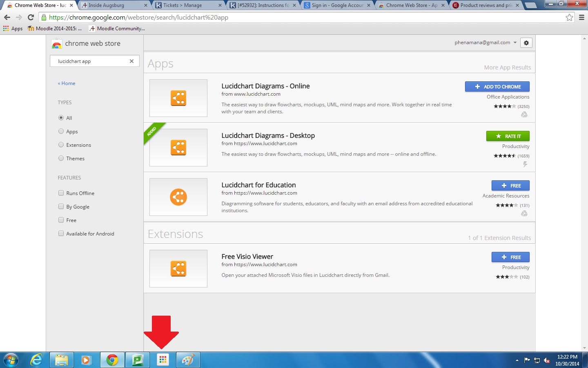Reload the page with refresh icon
This screenshot has height=368, width=588.
pos(31,17)
